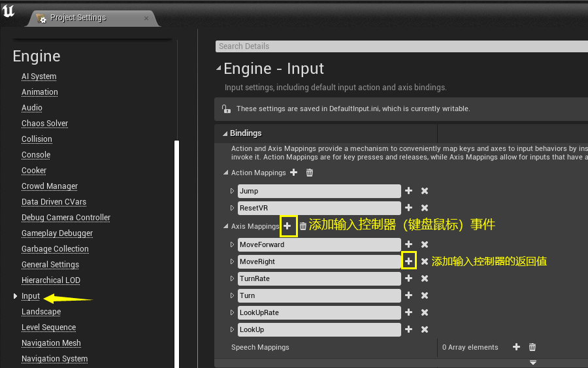Remove the ResetVR action mapping
Viewport: 588px width, 368px height.
click(x=425, y=207)
